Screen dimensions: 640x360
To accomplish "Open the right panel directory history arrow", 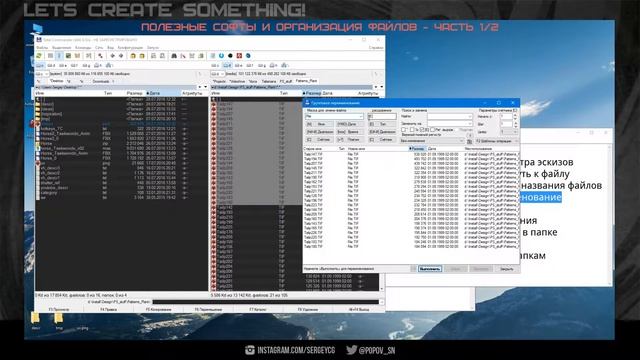I will pos(382,87).
